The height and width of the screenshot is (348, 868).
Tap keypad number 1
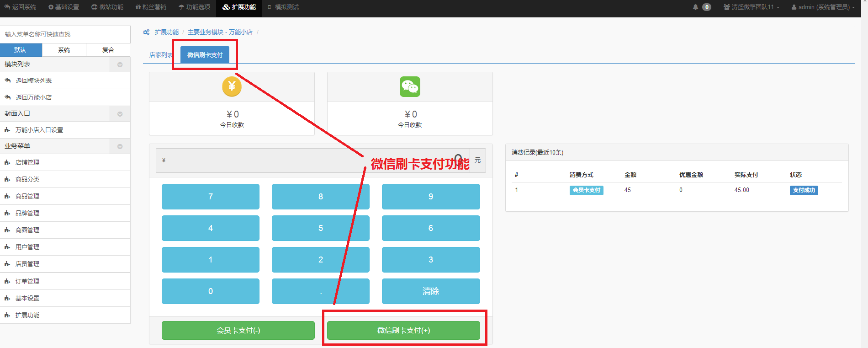(211, 260)
